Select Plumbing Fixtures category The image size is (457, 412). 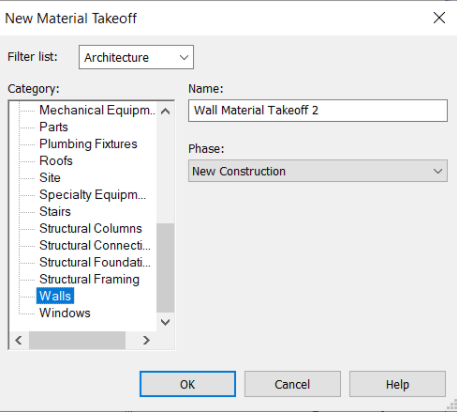click(88, 144)
